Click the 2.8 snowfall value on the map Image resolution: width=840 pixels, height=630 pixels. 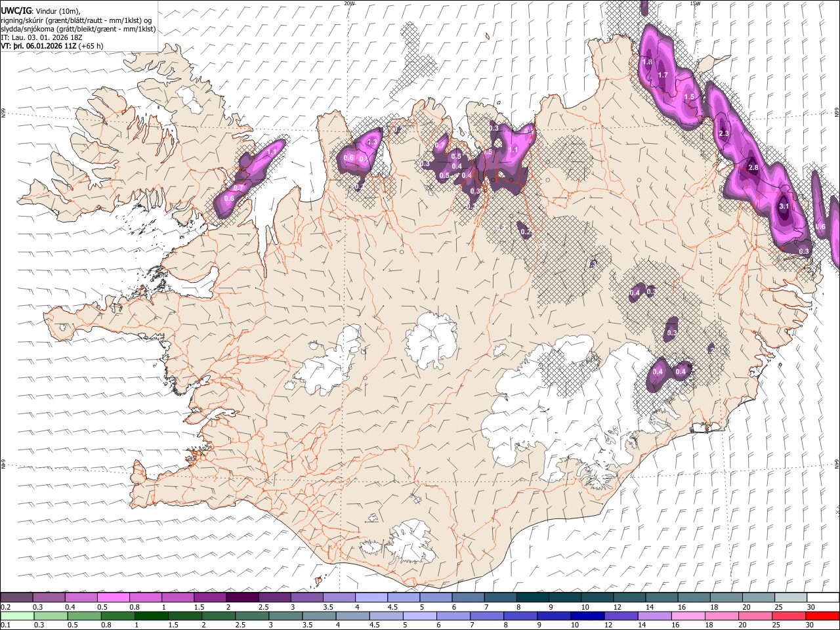(753, 168)
